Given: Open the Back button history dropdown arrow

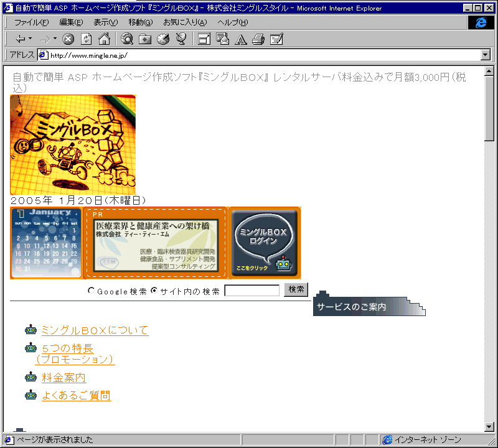Looking at the screenshot, I should pyautogui.click(x=30, y=39).
